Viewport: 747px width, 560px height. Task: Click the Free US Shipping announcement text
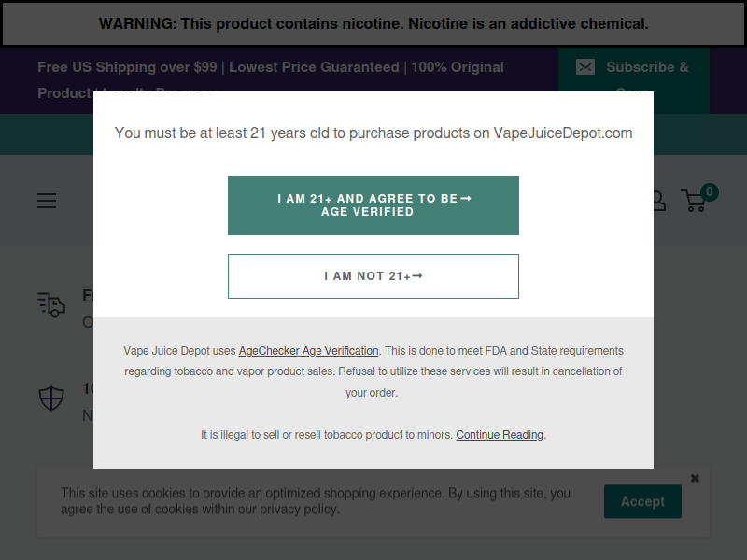(271, 79)
